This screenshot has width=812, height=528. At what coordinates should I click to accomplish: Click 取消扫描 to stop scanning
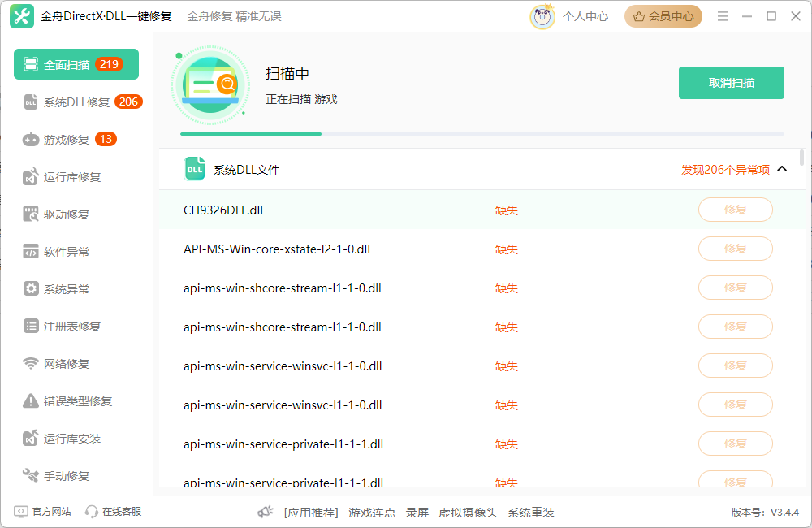coord(731,82)
